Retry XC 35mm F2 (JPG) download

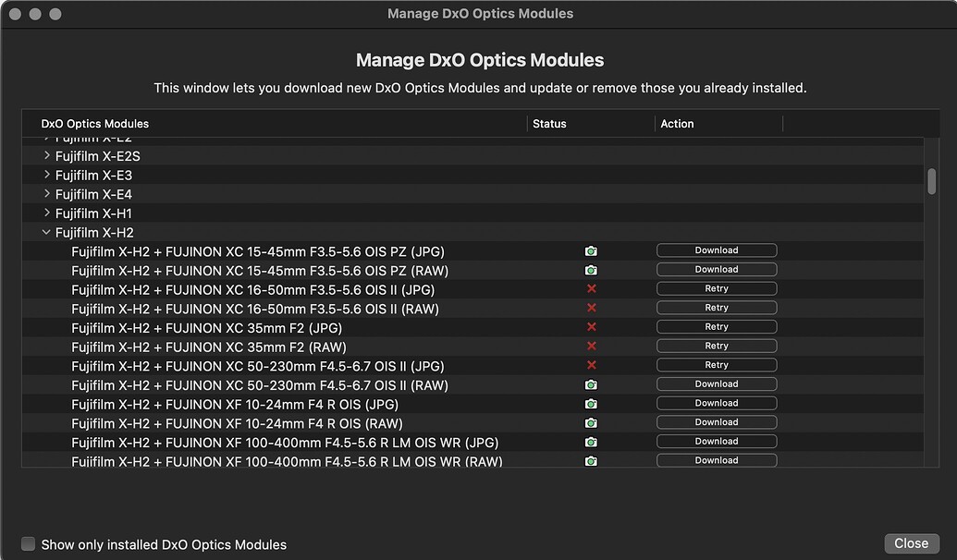click(x=717, y=326)
